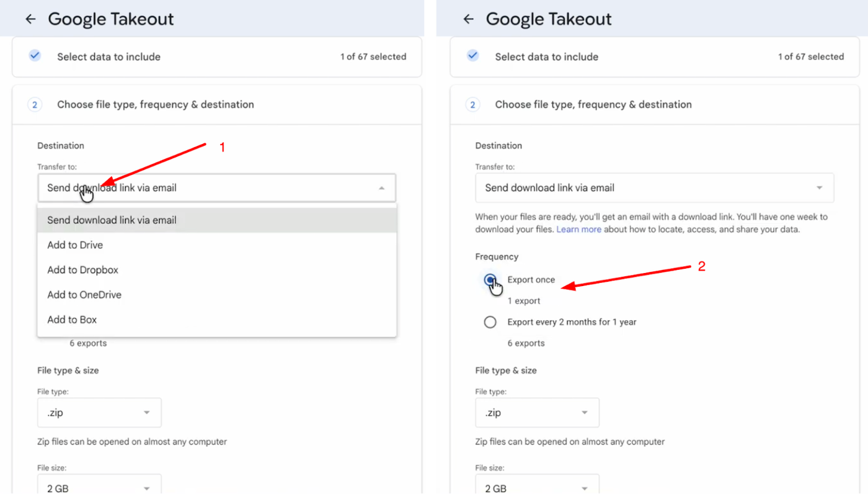Select 'Export every 2 months for 1 year'

(x=490, y=322)
